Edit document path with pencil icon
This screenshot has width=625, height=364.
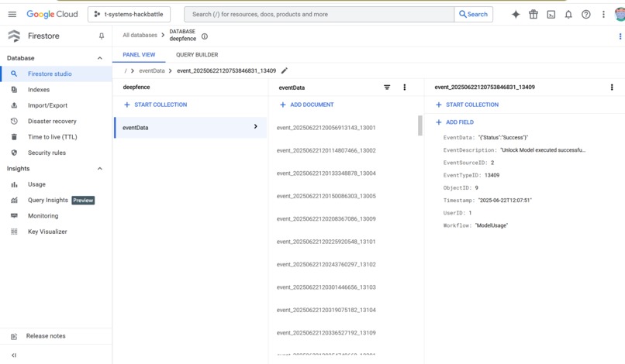285,70
